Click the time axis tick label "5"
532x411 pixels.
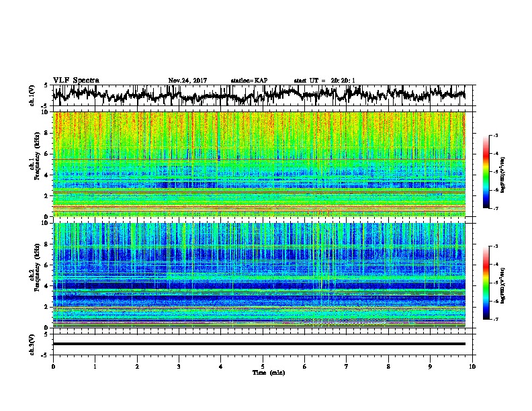pos(263,367)
